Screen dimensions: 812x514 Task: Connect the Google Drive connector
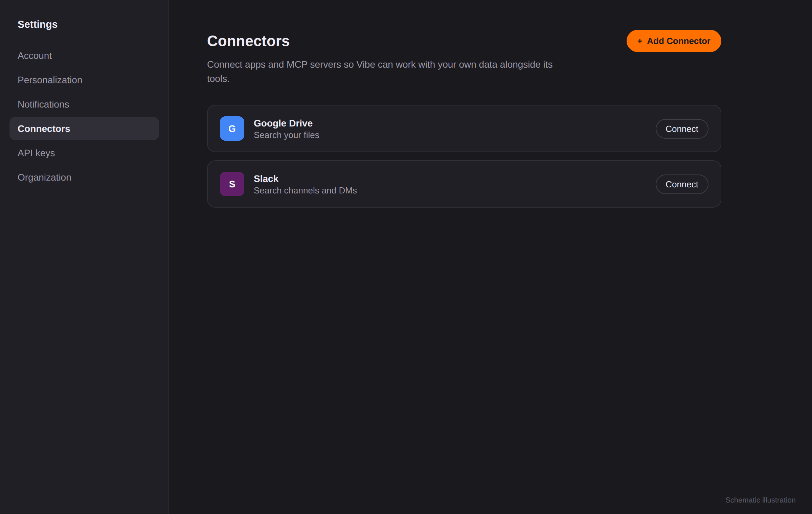[682, 129]
